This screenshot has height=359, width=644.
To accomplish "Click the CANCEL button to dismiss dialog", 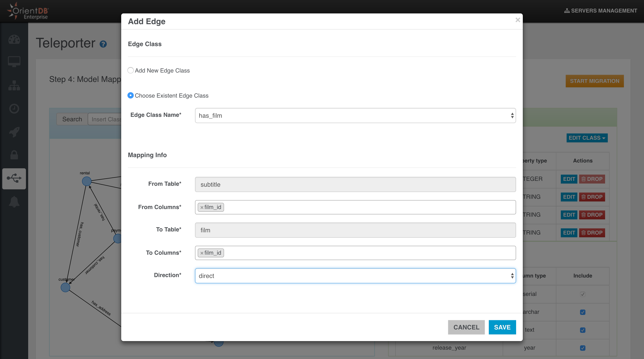I will (x=466, y=327).
